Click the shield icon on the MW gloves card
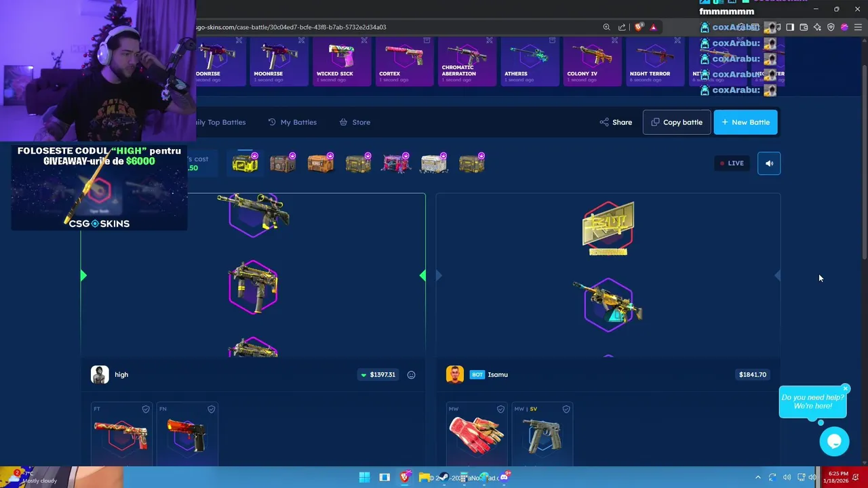The height and width of the screenshot is (488, 868). pos(501,409)
